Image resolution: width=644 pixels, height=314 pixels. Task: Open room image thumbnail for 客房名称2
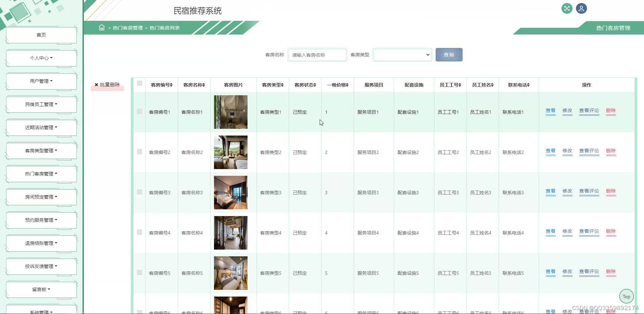tap(231, 152)
